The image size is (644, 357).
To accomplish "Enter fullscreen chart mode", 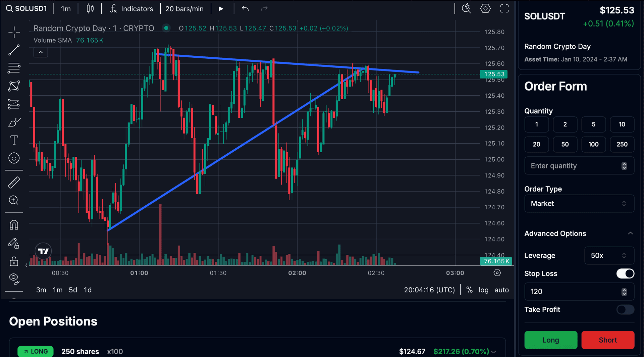I will point(504,9).
